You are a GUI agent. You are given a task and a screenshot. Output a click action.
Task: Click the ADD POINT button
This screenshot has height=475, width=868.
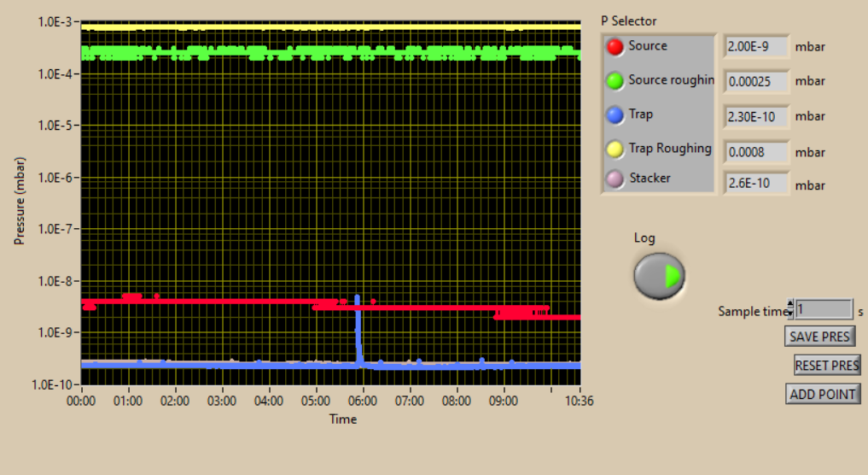[x=823, y=394]
